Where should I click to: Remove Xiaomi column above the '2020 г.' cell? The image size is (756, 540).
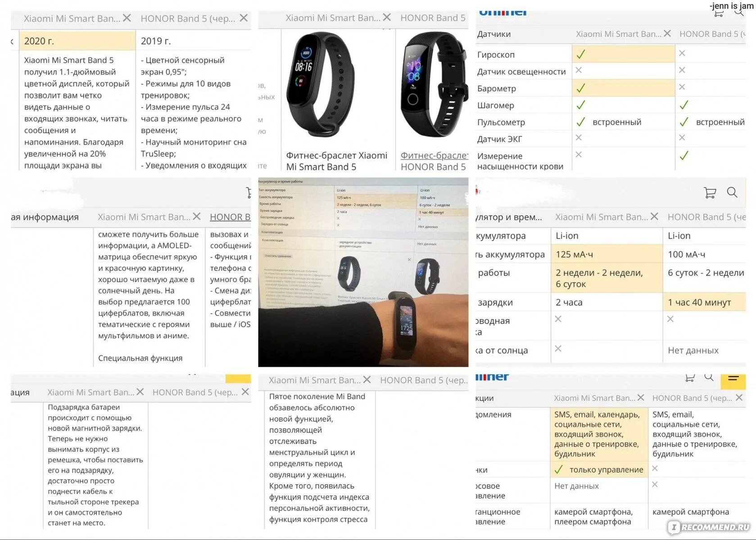(x=127, y=18)
